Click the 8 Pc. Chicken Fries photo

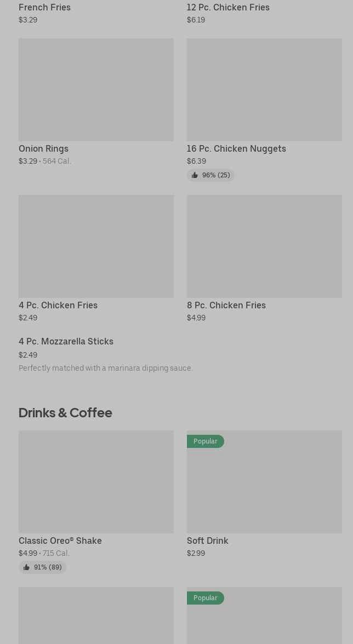click(264, 246)
